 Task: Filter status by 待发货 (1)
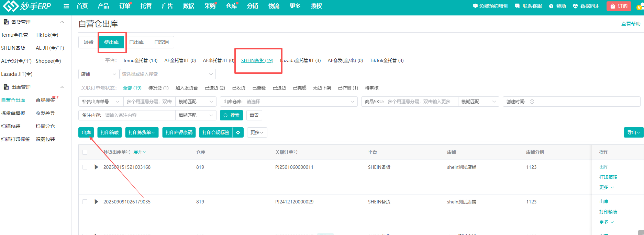pyautogui.click(x=158, y=88)
